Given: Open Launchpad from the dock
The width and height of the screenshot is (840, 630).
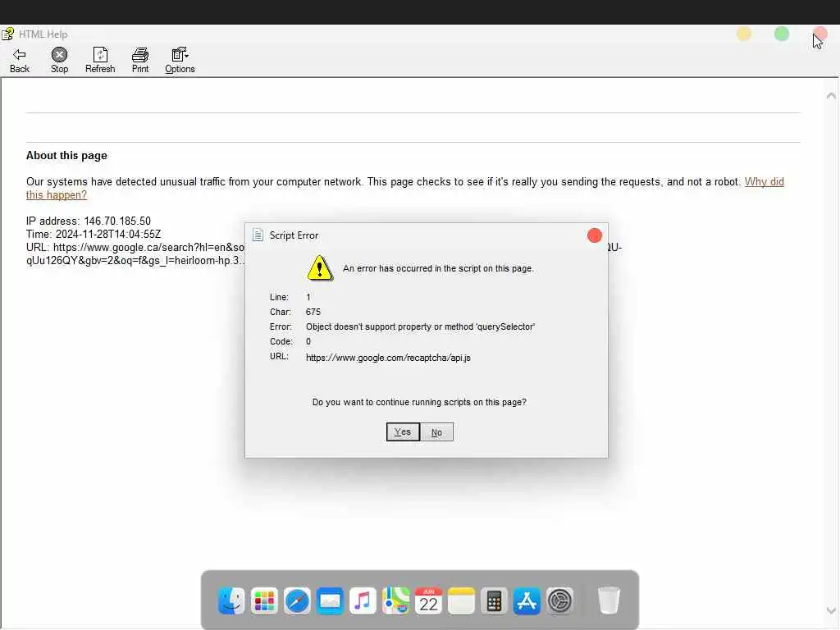Looking at the screenshot, I should [x=264, y=600].
